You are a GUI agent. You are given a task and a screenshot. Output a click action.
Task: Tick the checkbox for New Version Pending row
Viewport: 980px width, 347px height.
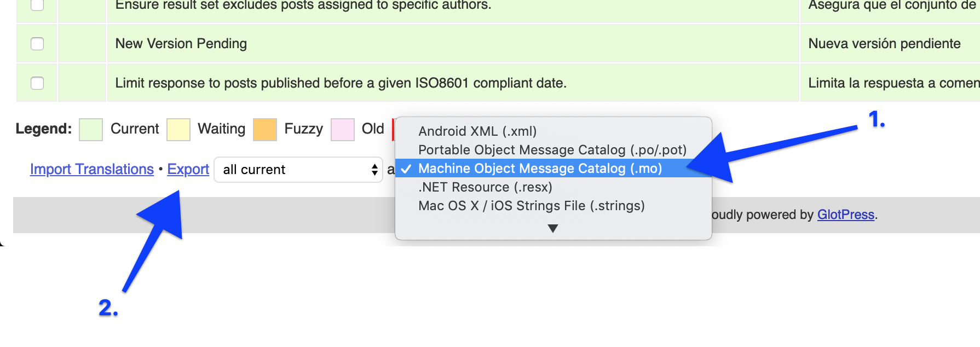click(37, 44)
